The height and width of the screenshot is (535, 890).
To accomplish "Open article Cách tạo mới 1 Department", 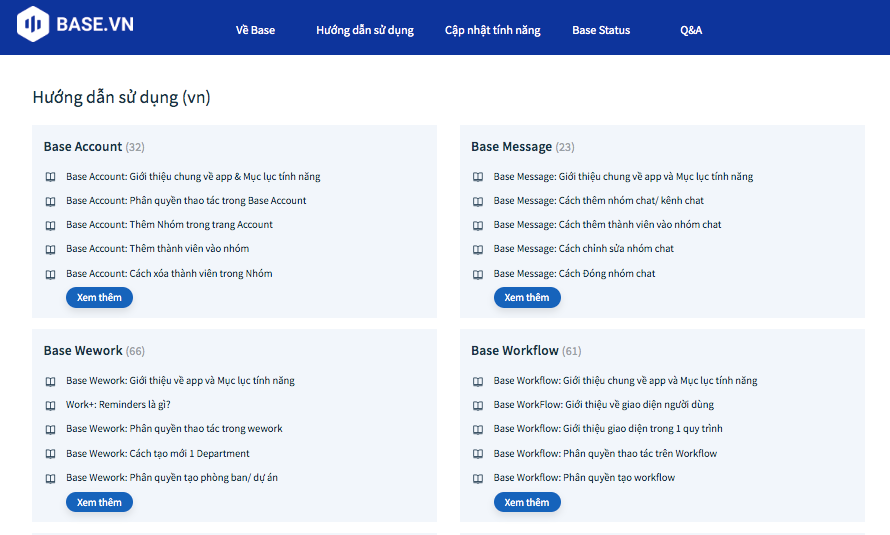I will (158, 453).
